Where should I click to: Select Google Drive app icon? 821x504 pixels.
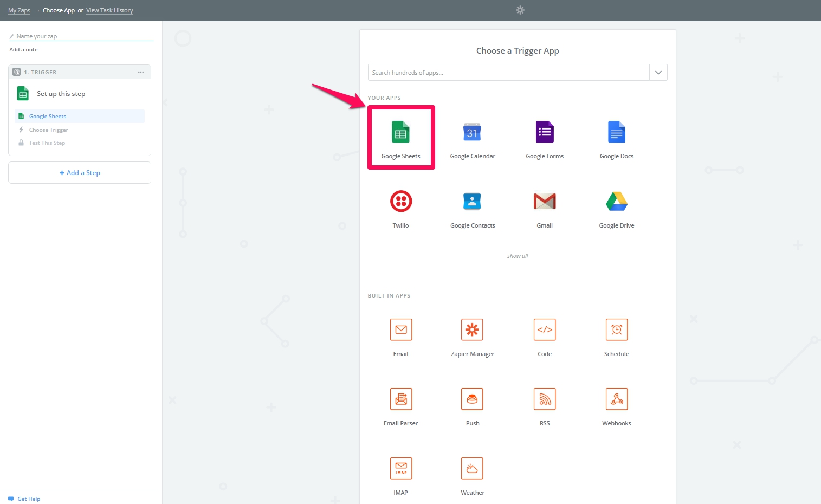(616, 202)
